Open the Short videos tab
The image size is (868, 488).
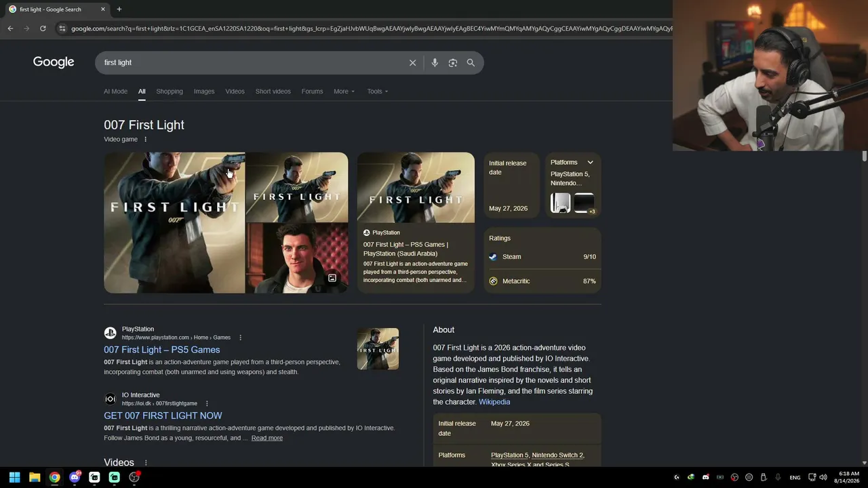[x=273, y=91]
